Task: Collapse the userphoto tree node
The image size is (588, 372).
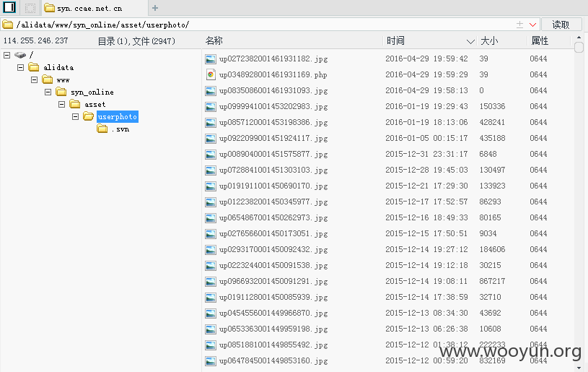Action: pyautogui.click(x=75, y=117)
